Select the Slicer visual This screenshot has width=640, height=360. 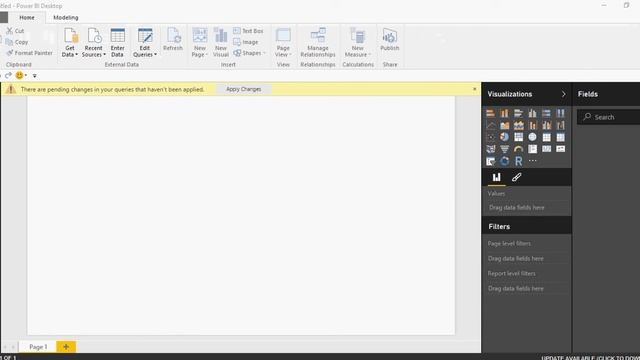[491, 161]
